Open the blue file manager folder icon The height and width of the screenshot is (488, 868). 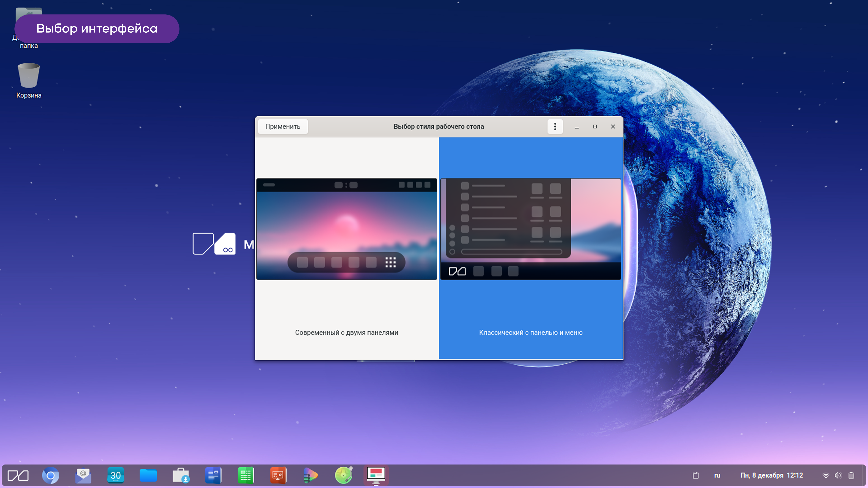148,475
